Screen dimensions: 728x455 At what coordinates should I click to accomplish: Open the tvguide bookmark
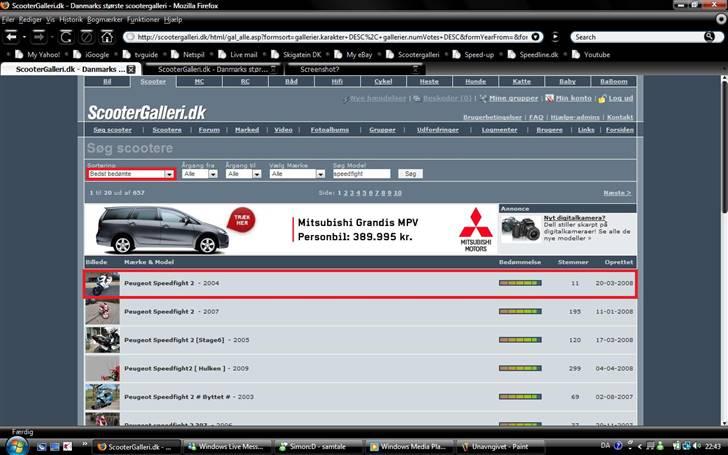(x=141, y=54)
